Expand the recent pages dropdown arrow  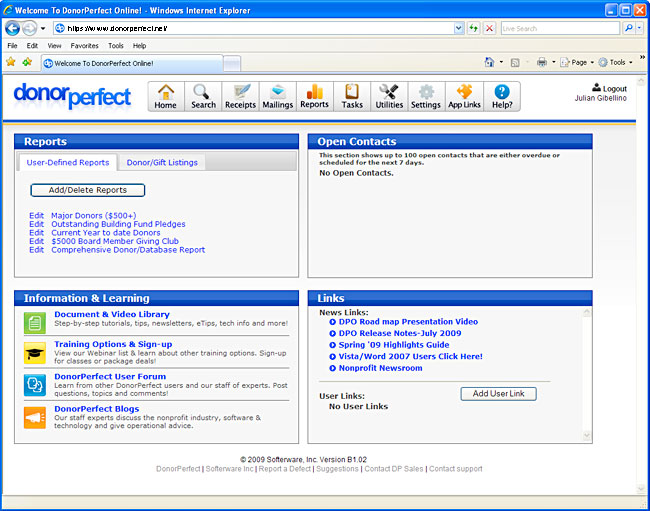pos(43,29)
